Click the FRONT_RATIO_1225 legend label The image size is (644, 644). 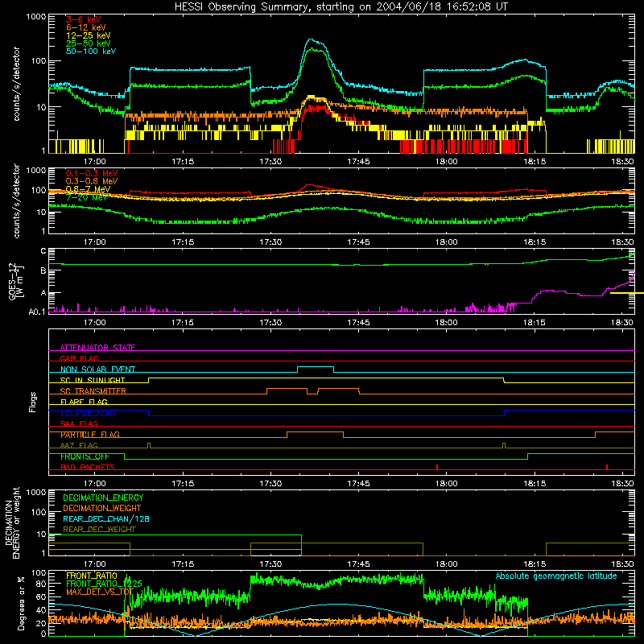pyautogui.click(x=104, y=584)
